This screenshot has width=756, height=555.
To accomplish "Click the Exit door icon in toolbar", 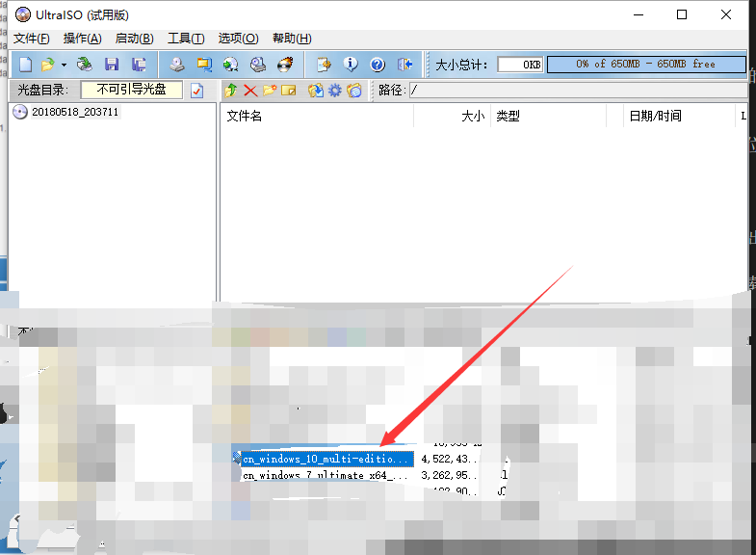I will pos(404,65).
